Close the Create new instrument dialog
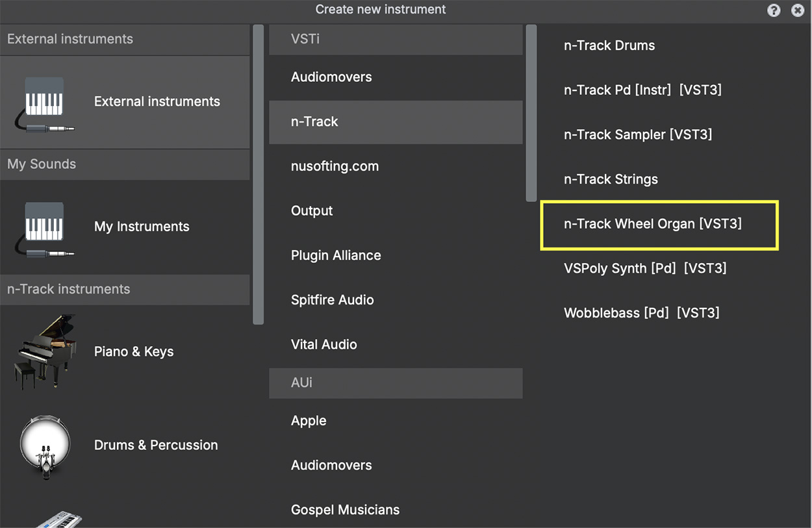This screenshot has height=528, width=812. click(798, 10)
